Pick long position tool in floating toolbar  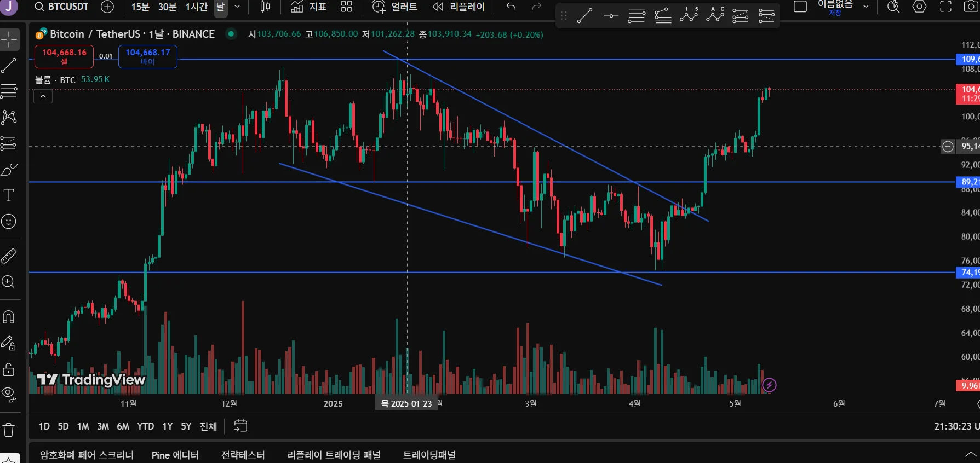[x=741, y=16]
